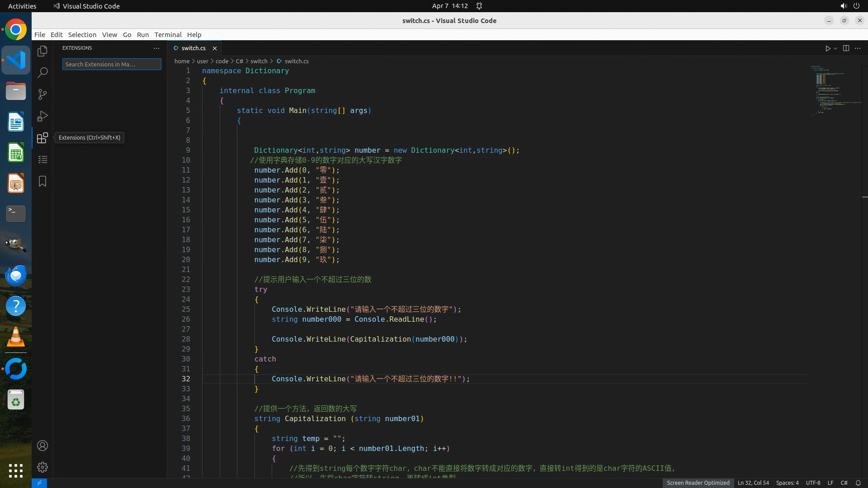The image size is (868, 488).
Task: Click the switch folder in breadcrumb
Action: coord(259,61)
